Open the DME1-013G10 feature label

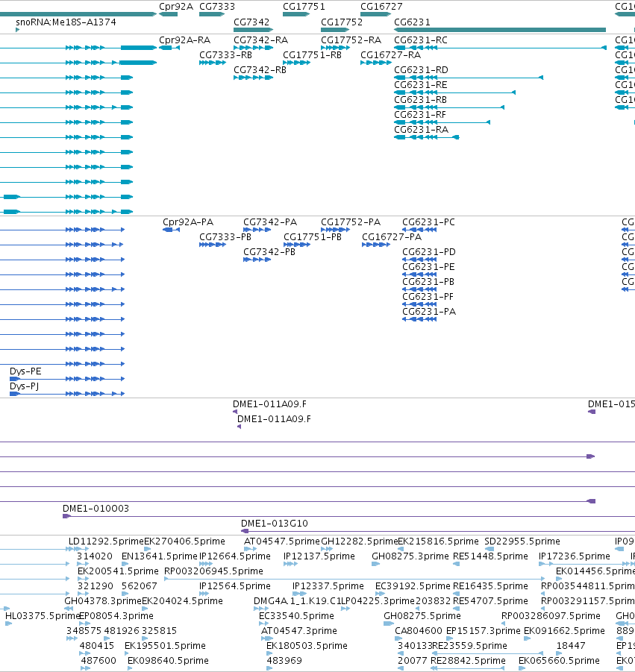coord(275,524)
